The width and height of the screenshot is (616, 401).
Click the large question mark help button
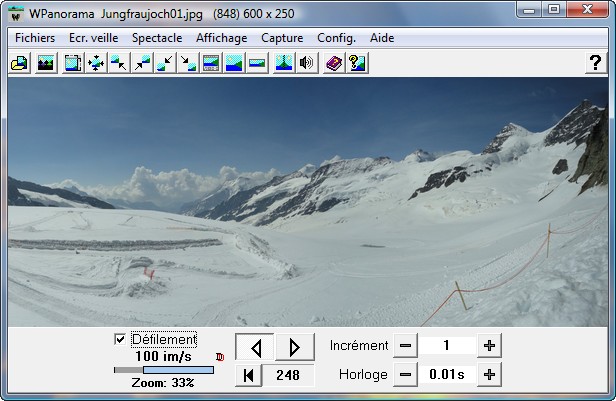click(x=596, y=63)
